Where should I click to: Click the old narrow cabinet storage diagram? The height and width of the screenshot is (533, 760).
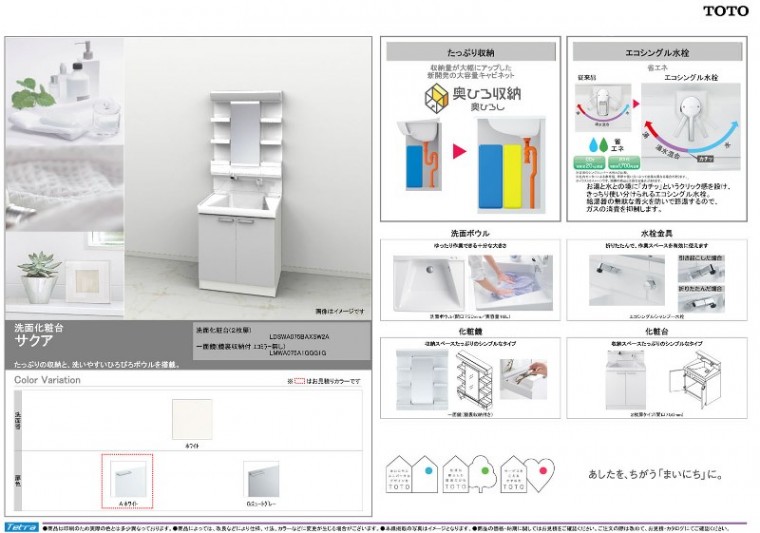(419, 154)
